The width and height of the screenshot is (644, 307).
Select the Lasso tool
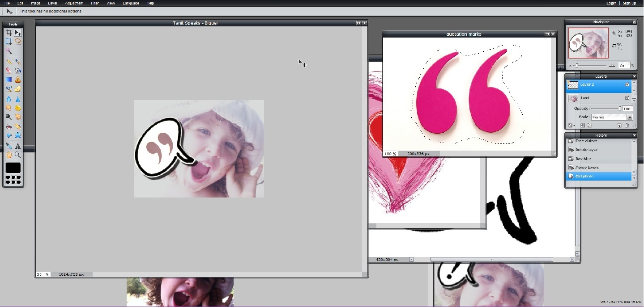click(18, 42)
